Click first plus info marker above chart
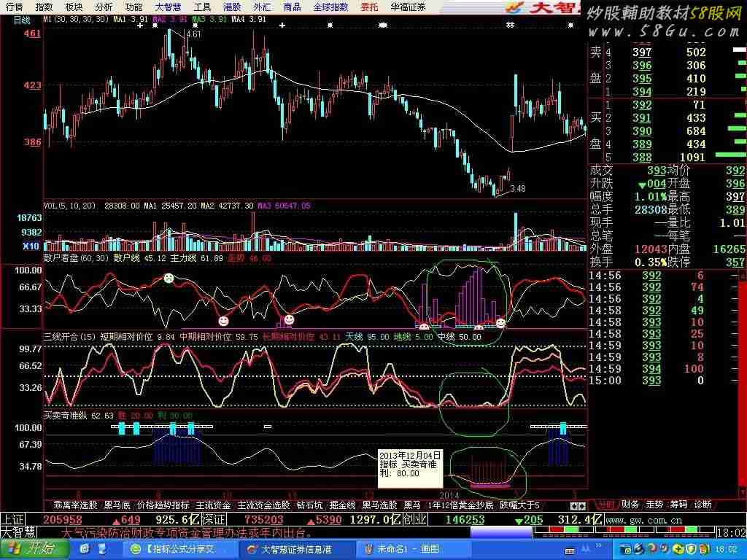The height and width of the screenshot is (560, 747). click(x=140, y=26)
